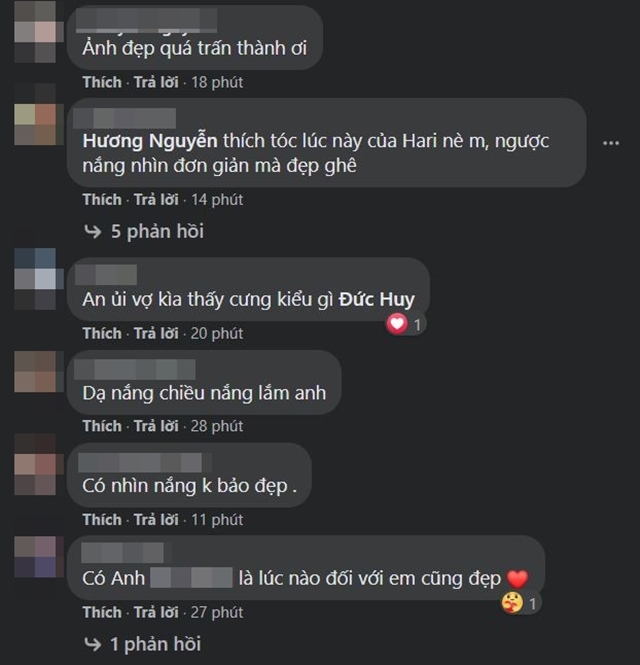Image resolution: width=640 pixels, height=665 pixels.
Task: Like the 'Có nhìn nắng k bảo đẹp' comment
Action: click(102, 520)
